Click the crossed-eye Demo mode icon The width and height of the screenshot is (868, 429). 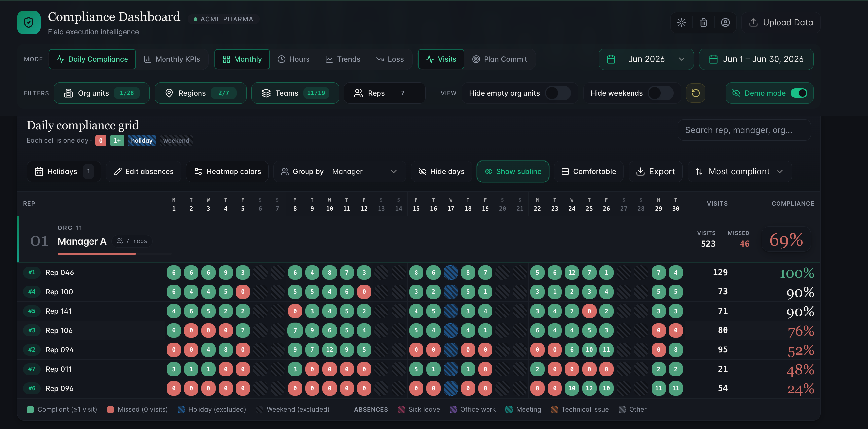[736, 93]
